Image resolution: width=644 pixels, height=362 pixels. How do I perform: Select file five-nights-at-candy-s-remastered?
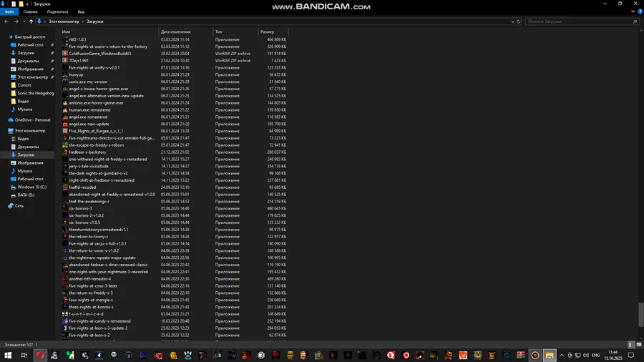click(x=99, y=321)
